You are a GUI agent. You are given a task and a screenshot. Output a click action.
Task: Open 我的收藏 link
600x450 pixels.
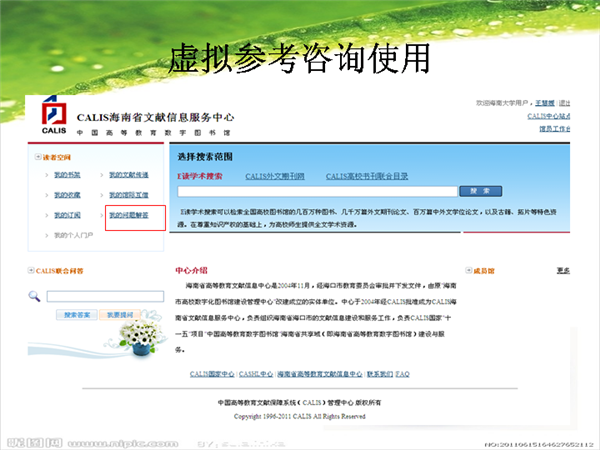click(67, 195)
